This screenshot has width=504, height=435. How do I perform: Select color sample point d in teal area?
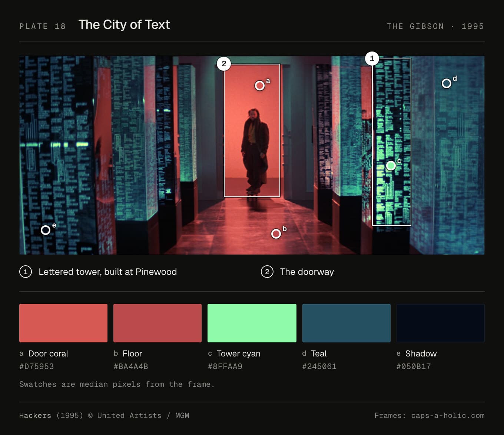(447, 83)
